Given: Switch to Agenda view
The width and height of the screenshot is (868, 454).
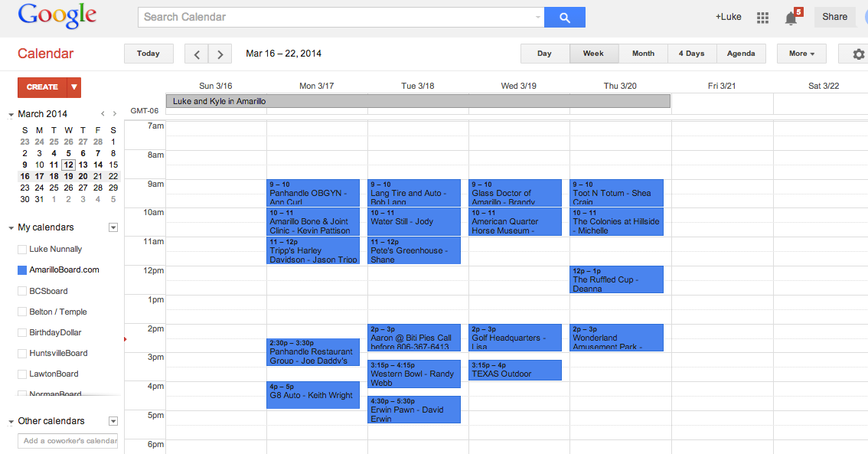Looking at the screenshot, I should tap(741, 54).
